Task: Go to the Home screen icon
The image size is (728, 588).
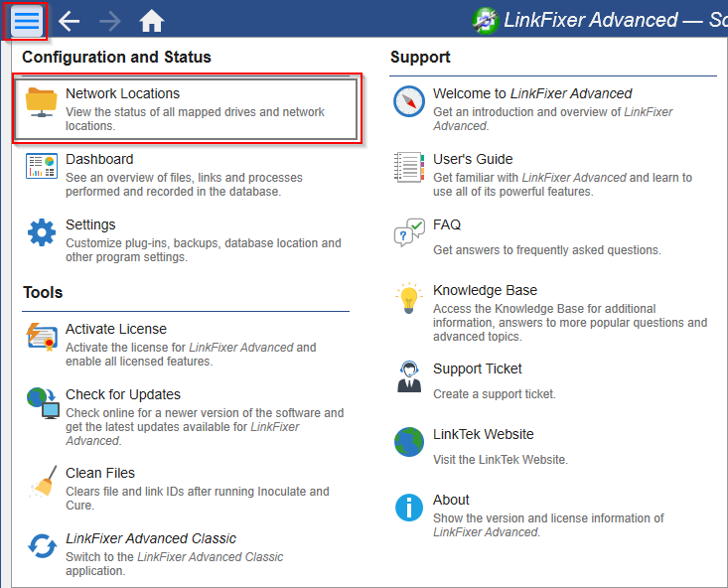Action: coord(151,21)
